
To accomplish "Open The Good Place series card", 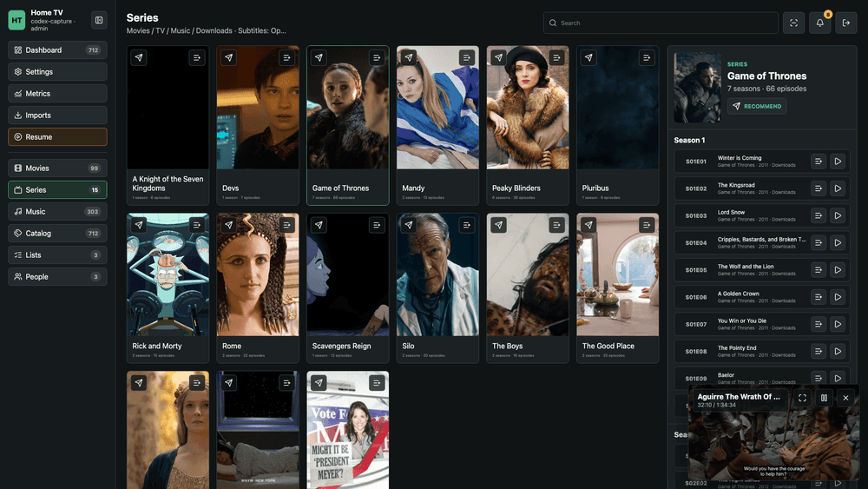I will coord(618,288).
